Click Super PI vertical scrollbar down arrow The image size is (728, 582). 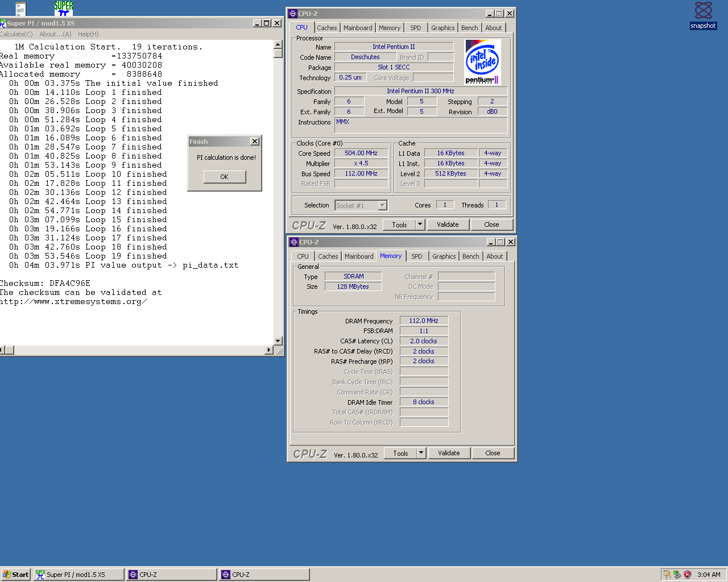click(x=278, y=341)
